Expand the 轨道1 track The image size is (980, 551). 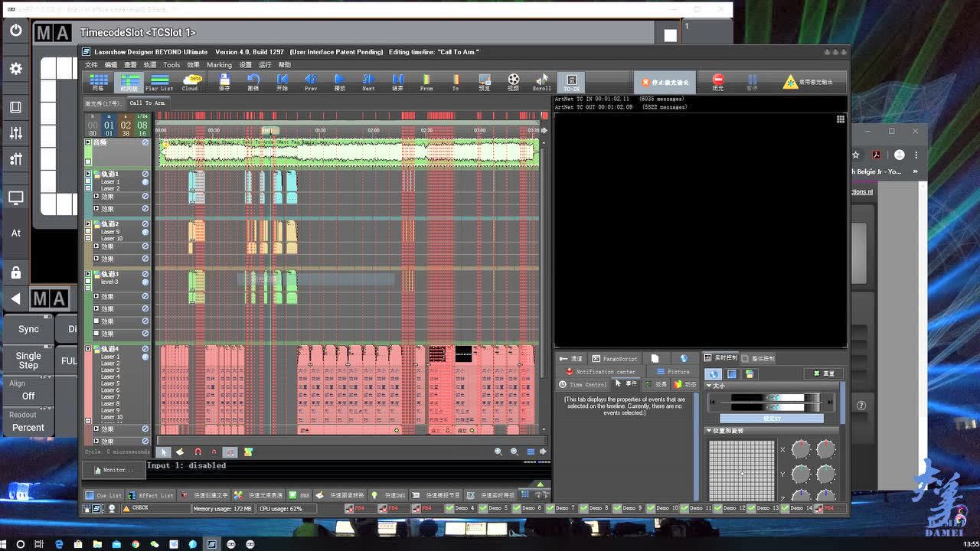click(x=88, y=174)
